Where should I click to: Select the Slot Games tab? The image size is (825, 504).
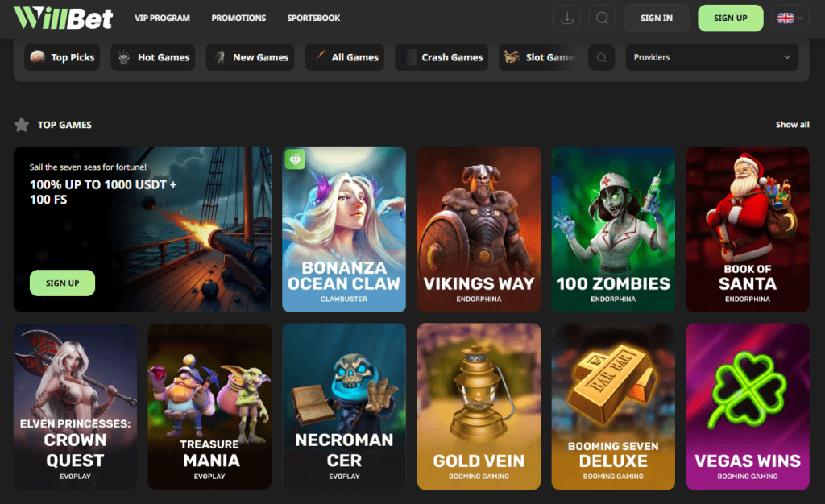tap(537, 57)
